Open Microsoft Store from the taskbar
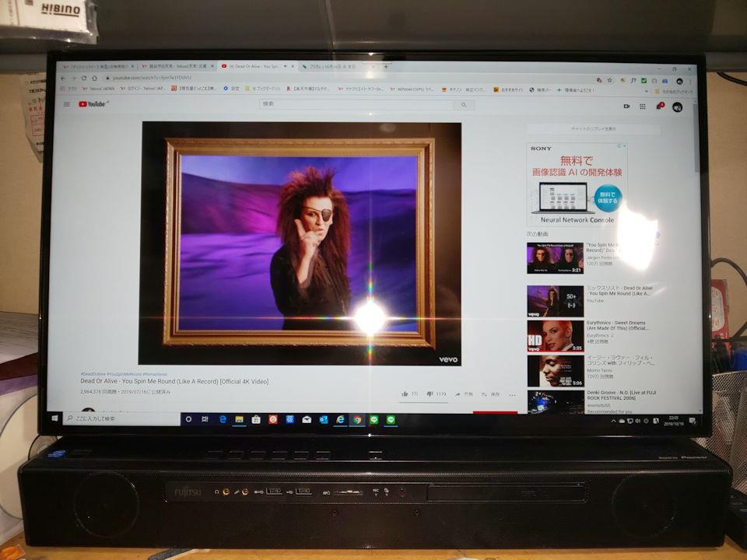This screenshot has width=747, height=560. [256, 419]
